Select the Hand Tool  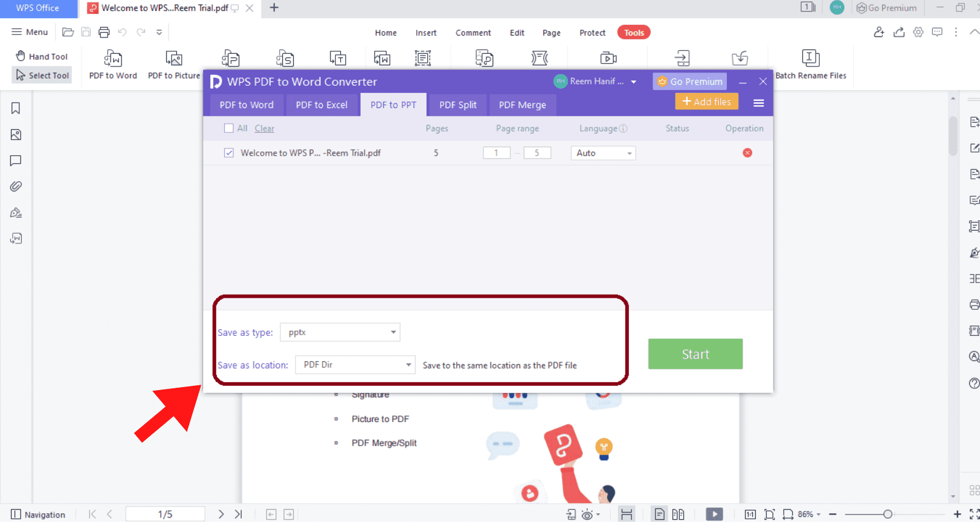(x=42, y=56)
